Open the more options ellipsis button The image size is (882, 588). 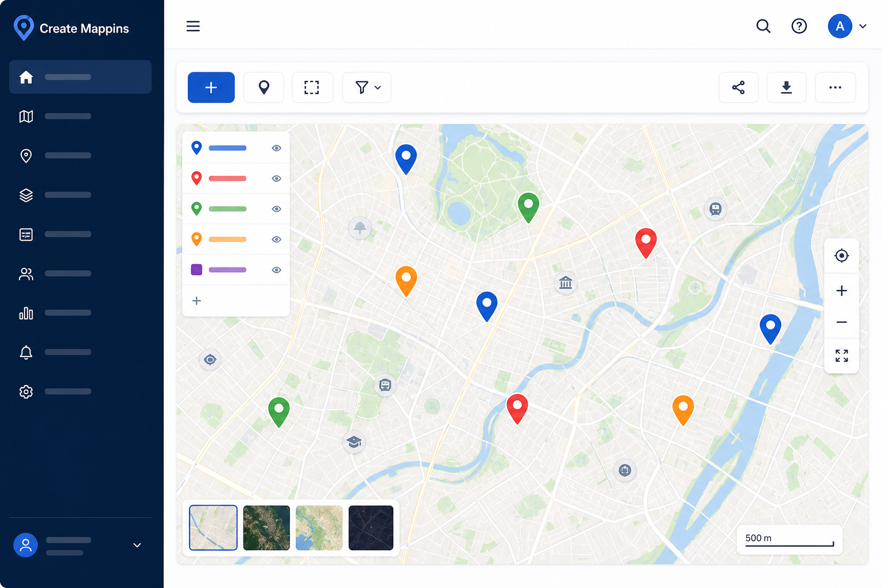835,87
